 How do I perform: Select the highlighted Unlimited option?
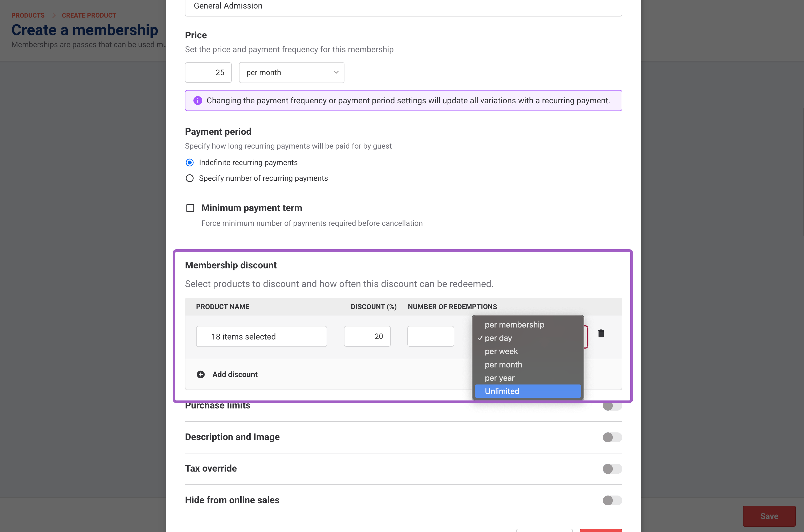click(x=528, y=391)
